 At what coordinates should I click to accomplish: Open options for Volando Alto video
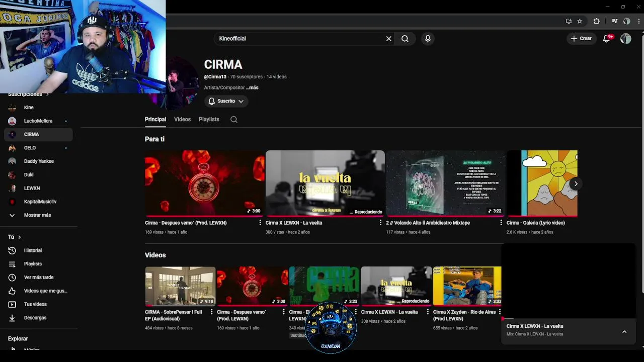point(501,223)
